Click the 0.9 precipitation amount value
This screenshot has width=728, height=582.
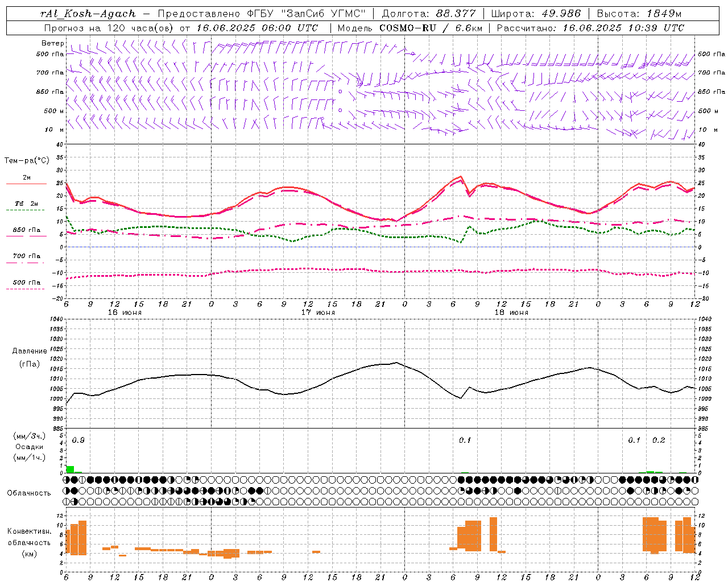click(x=78, y=440)
